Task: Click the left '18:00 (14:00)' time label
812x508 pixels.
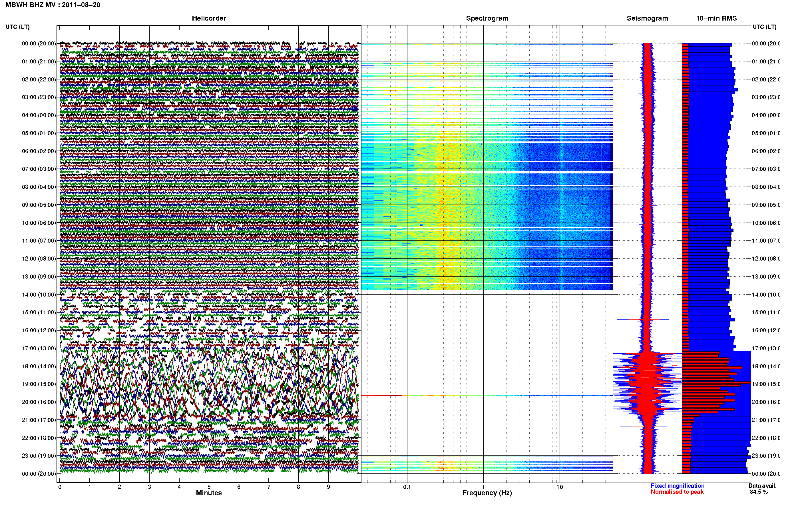Action: [39, 366]
